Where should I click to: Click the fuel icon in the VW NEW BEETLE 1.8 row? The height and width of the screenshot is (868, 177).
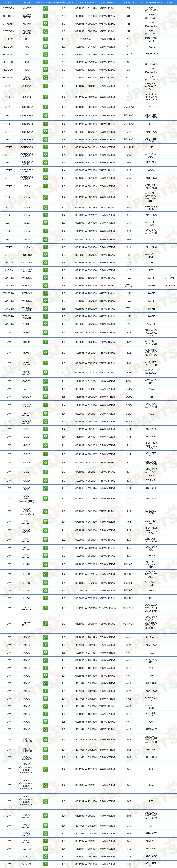tap(45, 608)
